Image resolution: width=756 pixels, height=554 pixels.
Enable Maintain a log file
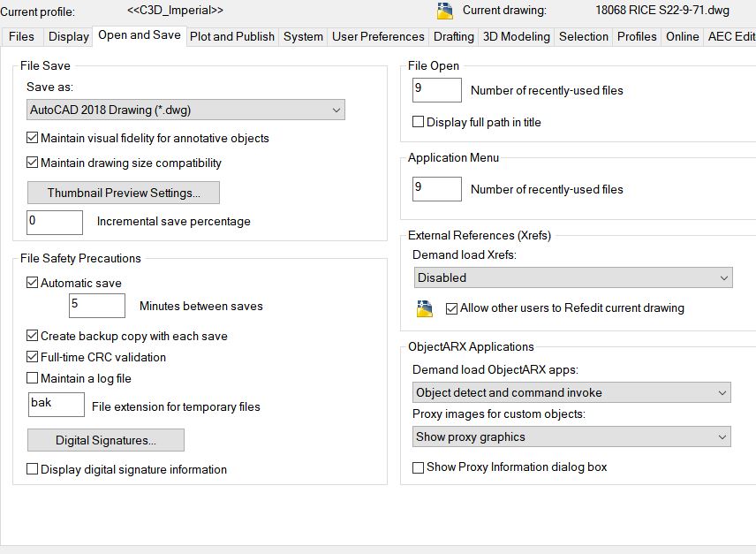pos(33,378)
